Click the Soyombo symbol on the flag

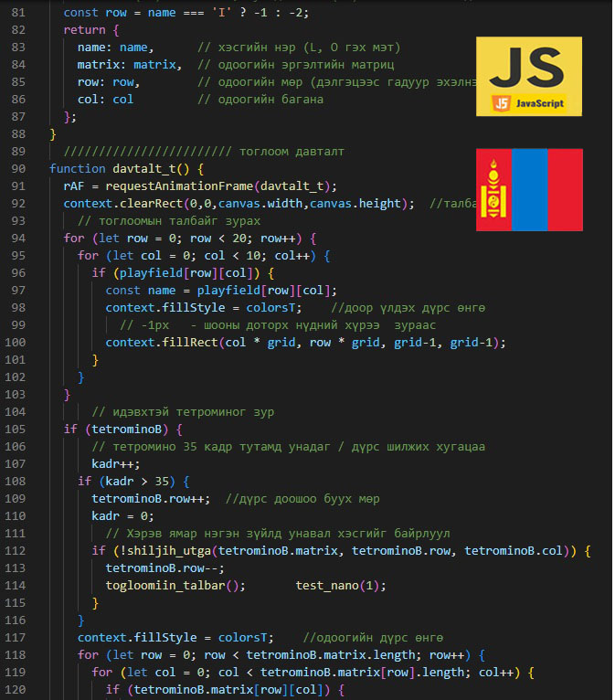click(x=493, y=189)
